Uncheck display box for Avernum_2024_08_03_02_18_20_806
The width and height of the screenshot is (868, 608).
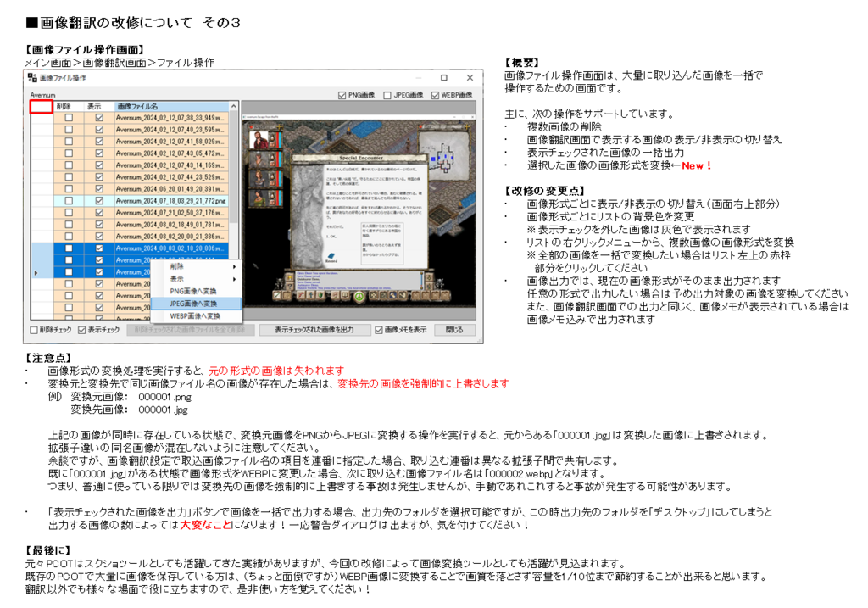coord(99,248)
